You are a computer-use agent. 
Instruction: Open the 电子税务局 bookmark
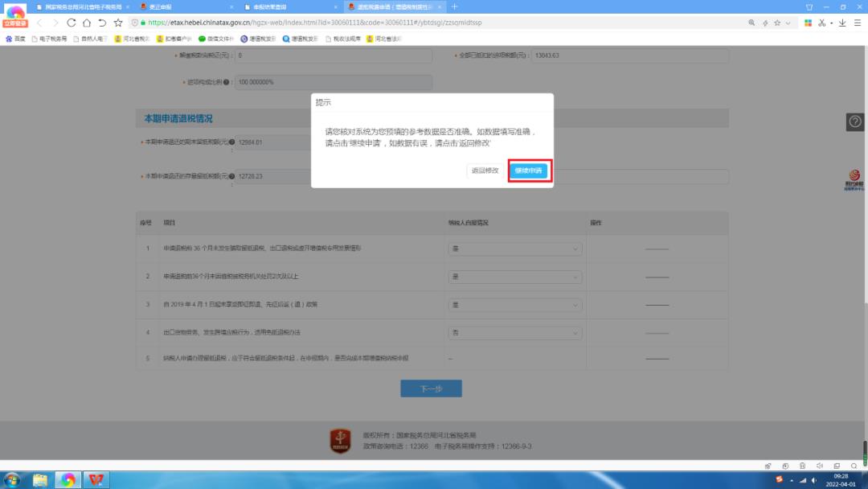tap(49, 39)
